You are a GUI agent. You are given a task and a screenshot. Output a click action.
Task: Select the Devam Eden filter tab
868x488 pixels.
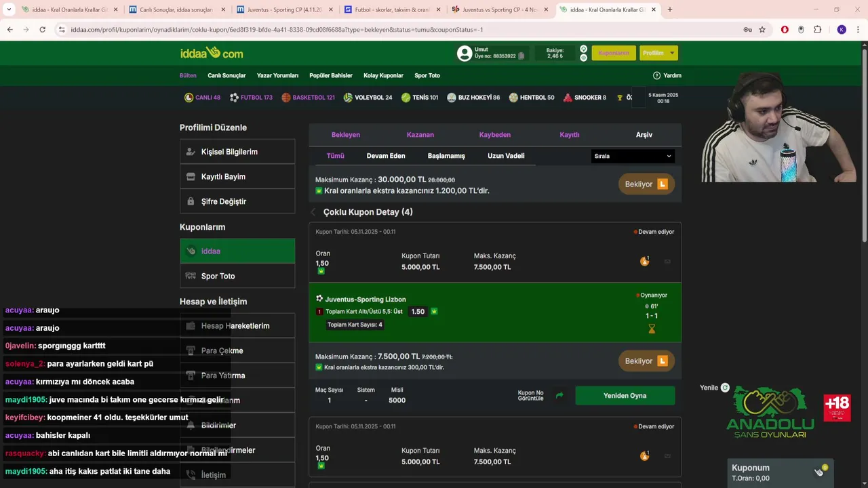[386, 156]
